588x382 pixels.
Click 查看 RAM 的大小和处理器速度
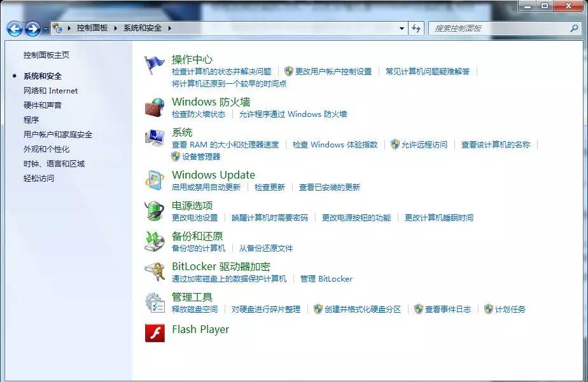[x=225, y=144]
